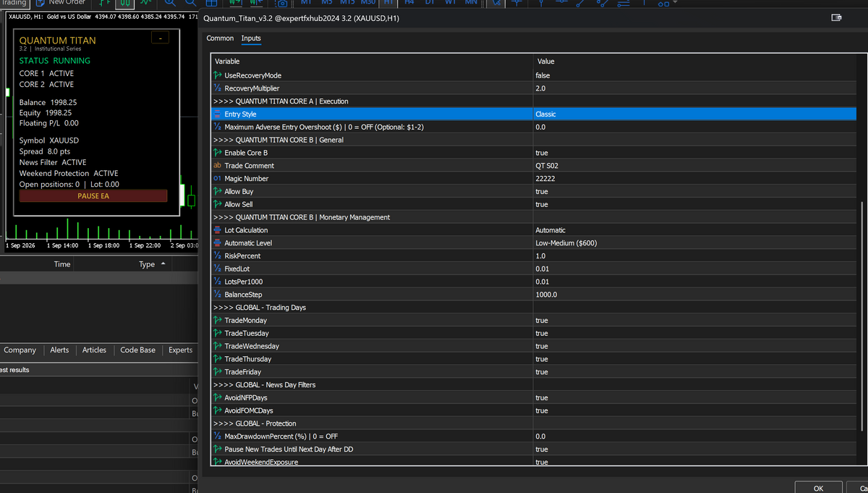Switch to the Common tab
The width and height of the screenshot is (868, 493).
[x=220, y=38]
